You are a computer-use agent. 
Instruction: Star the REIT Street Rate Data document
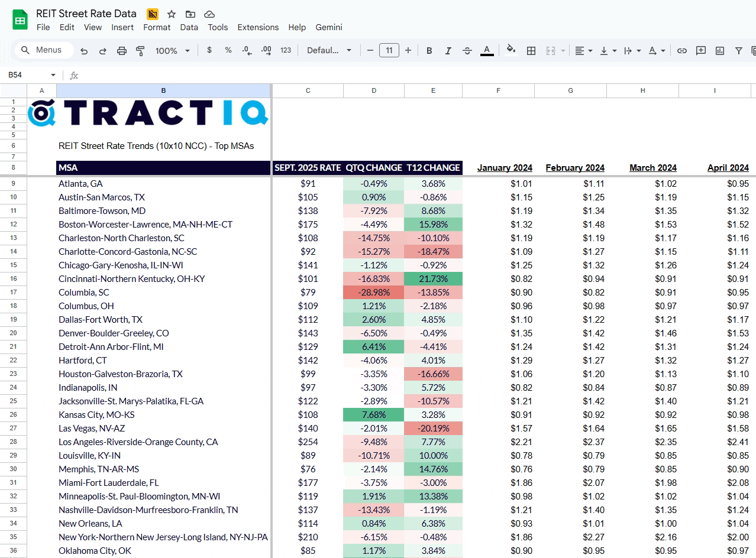coord(172,14)
